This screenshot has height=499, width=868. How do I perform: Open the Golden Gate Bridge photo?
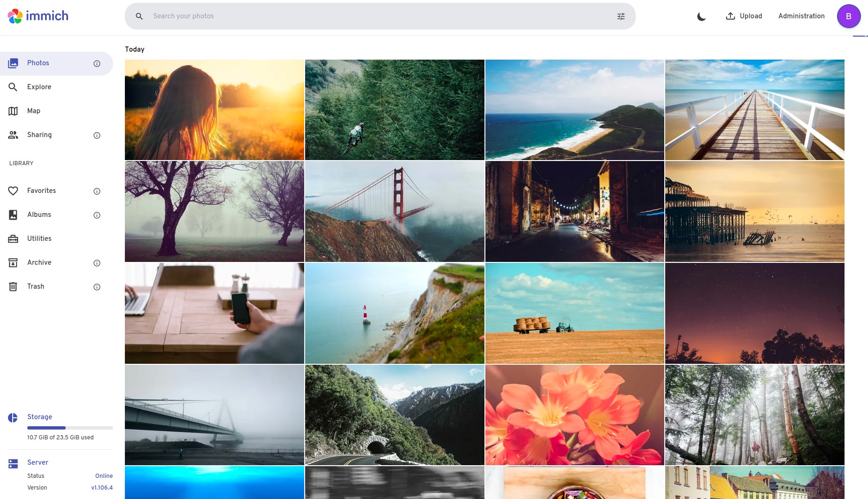coord(395,211)
